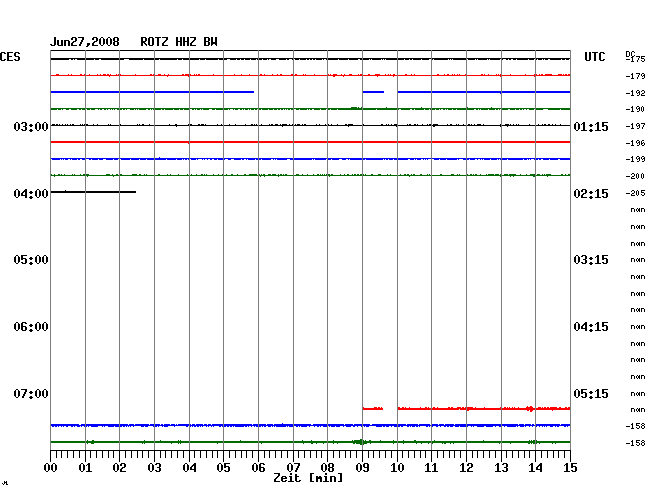Click DC offset value -175
The image size is (650, 494).
635,59
